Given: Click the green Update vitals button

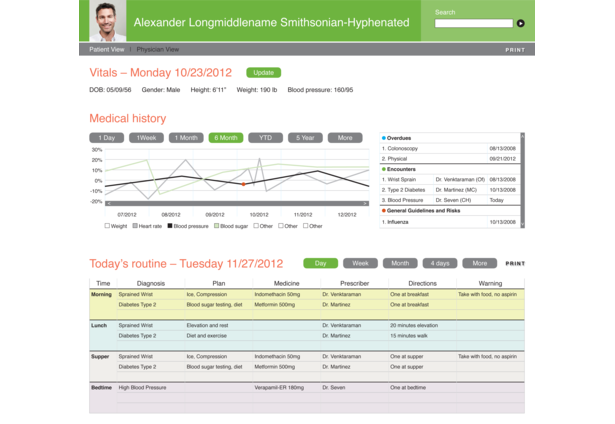Looking at the screenshot, I should pos(264,73).
